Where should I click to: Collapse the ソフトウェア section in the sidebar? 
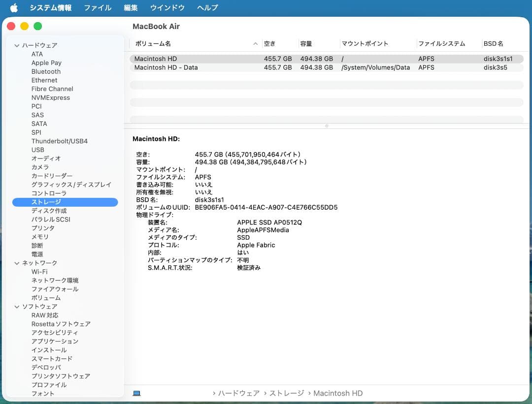tap(17, 306)
